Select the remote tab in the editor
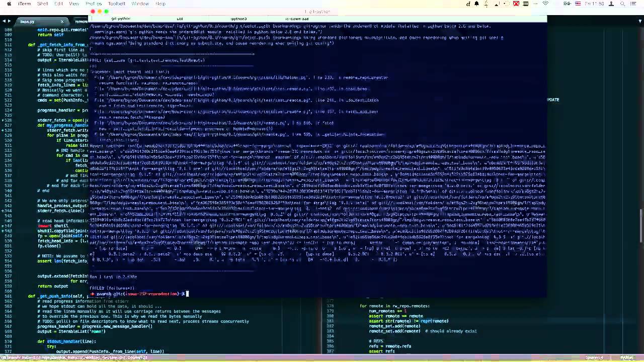 click(81, 22)
